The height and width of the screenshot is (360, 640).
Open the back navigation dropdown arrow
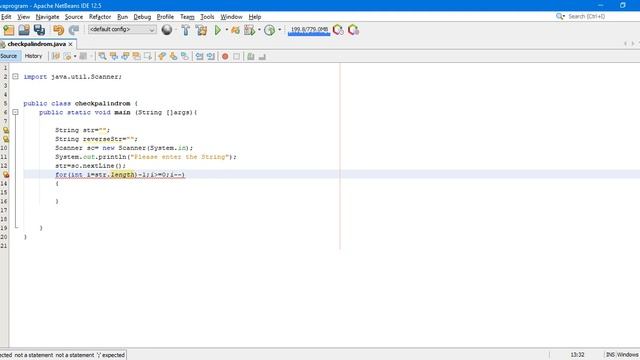tap(75, 56)
